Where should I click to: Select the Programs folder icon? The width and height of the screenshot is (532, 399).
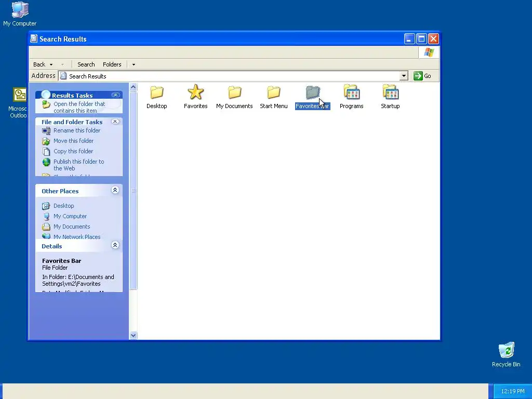pyautogui.click(x=352, y=92)
